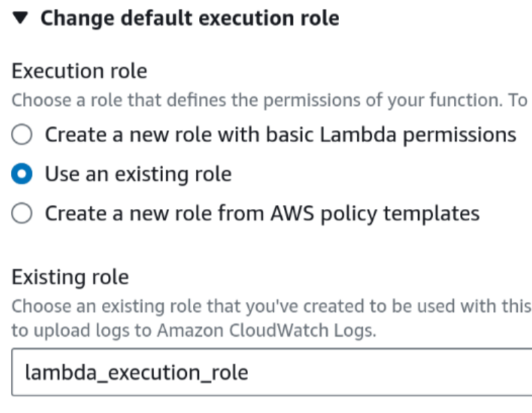Image resolution: width=532 pixels, height=413 pixels.
Task: Click empty space inside the Existing role box
Action: (x=405, y=371)
